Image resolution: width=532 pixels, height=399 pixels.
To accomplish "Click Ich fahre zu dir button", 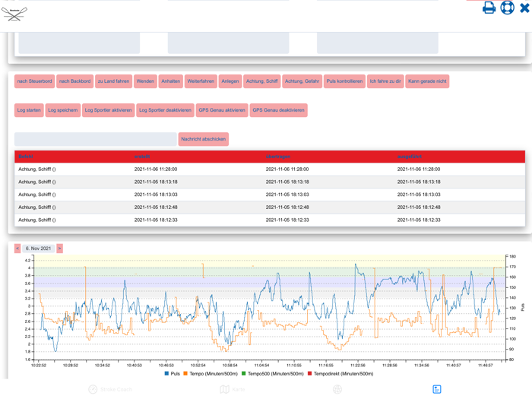I will pyautogui.click(x=385, y=81).
